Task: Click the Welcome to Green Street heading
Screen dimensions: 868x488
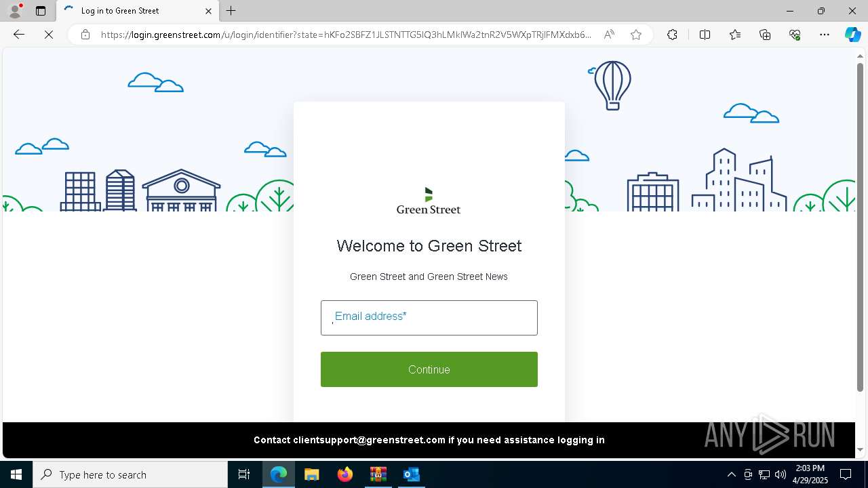Action: (x=429, y=245)
